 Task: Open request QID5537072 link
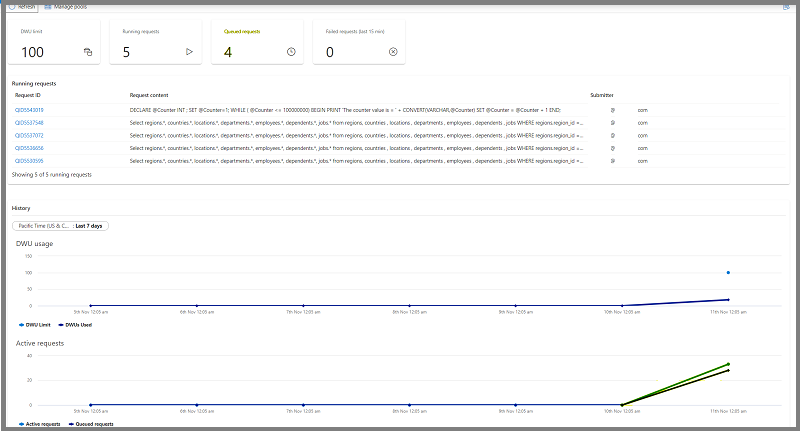(x=29, y=135)
